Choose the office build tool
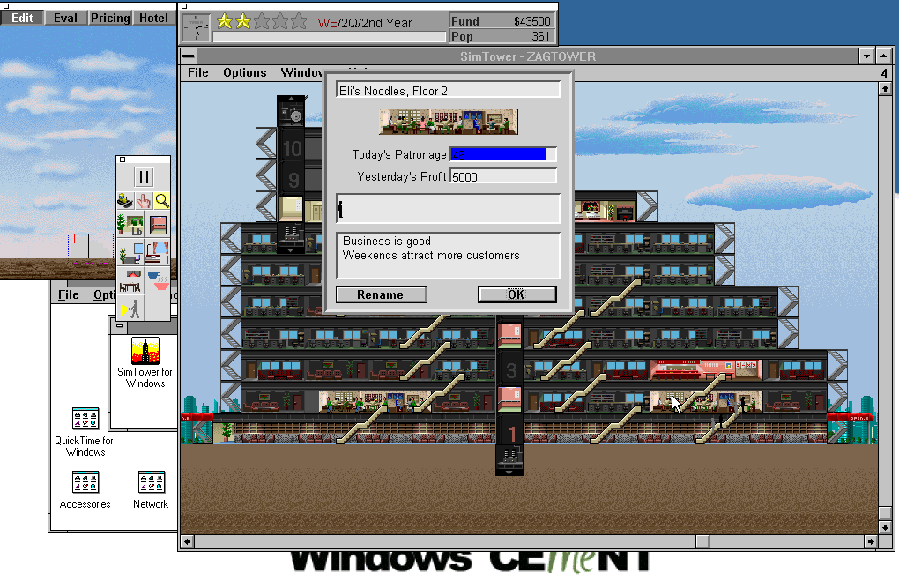Image resolution: width=899 pixels, height=588 pixels. coord(130,252)
